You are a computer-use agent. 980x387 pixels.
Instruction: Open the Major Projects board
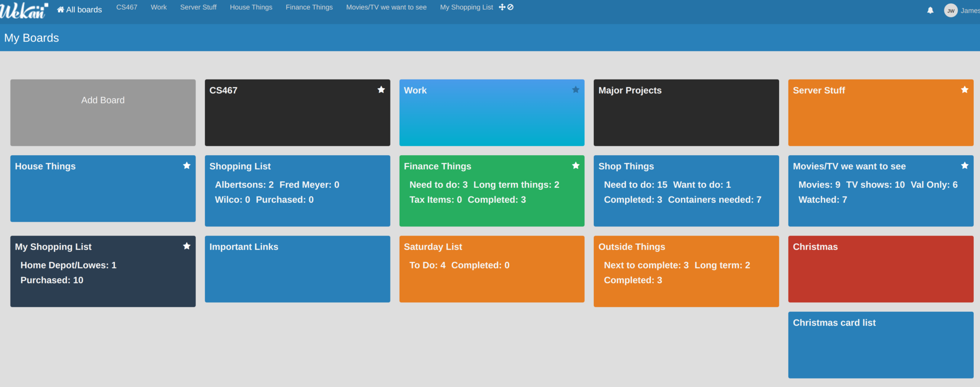click(686, 113)
